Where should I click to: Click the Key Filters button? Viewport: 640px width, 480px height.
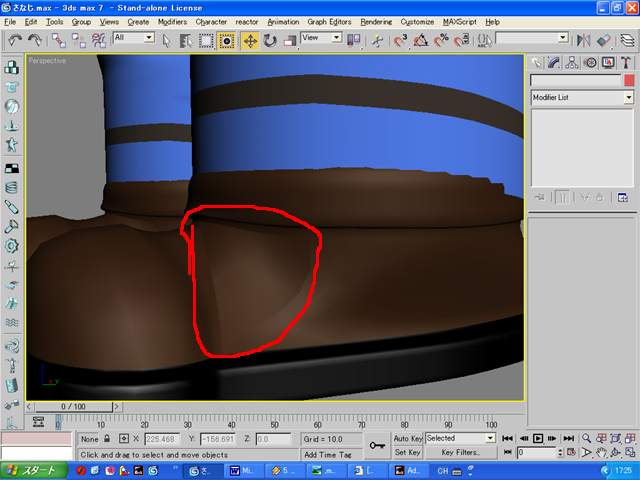[x=461, y=452]
